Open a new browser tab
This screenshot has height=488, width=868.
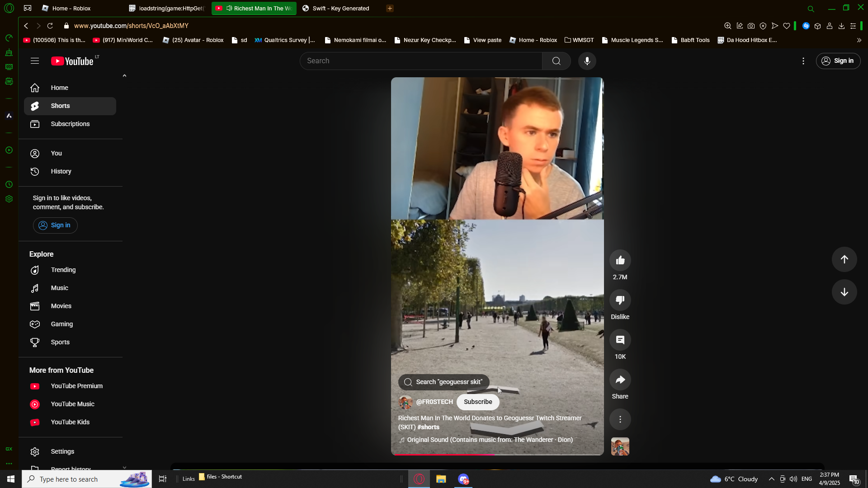click(x=390, y=8)
